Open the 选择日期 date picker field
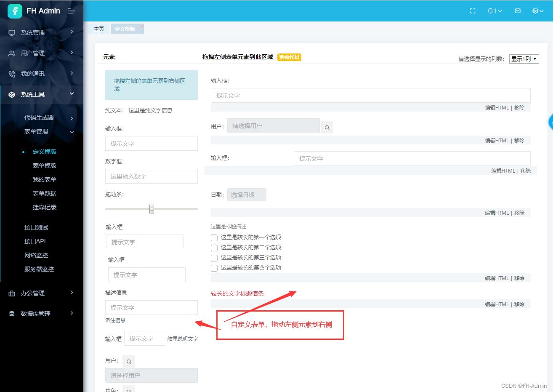Viewport: 553px width, 392px height. [x=247, y=195]
